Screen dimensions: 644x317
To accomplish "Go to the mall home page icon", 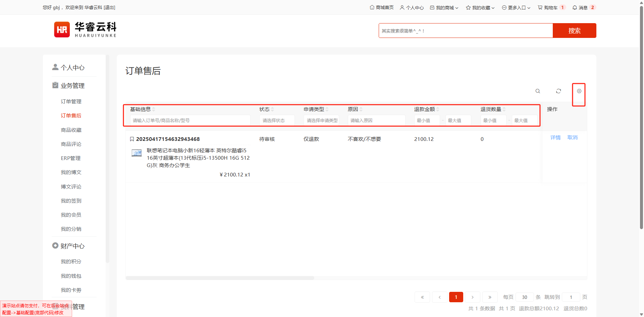I will [x=372, y=7].
